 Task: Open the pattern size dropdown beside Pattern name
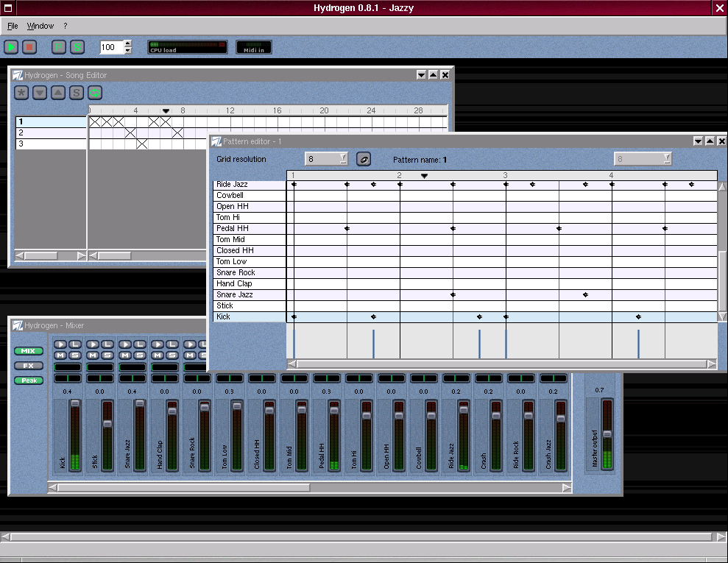coord(643,159)
